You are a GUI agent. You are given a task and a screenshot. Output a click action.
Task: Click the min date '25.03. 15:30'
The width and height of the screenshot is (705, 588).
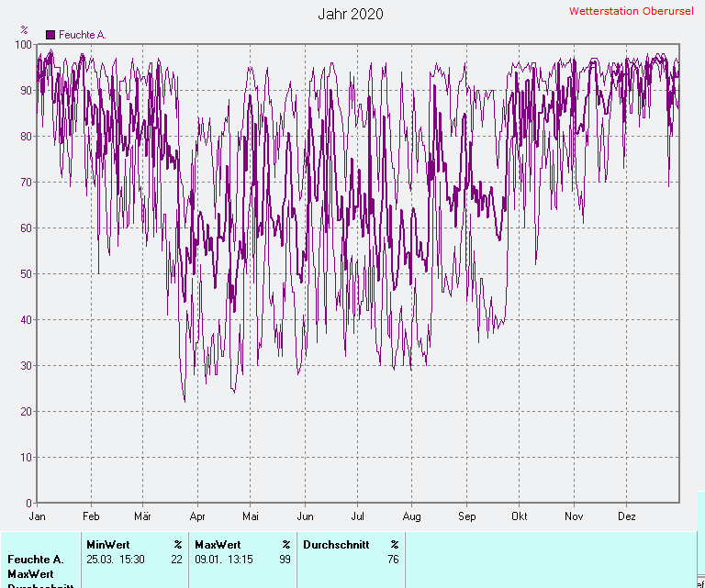[x=116, y=560]
